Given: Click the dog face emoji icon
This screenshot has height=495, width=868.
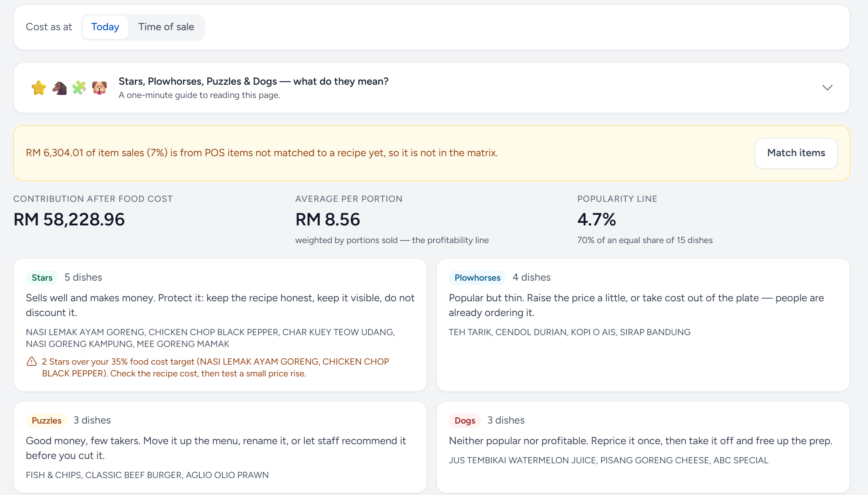Looking at the screenshot, I should 99,88.
